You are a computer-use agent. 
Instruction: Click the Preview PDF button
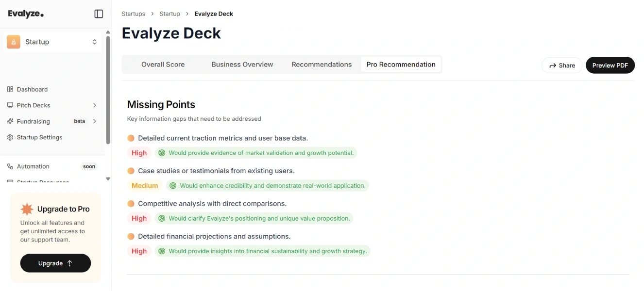610,65
